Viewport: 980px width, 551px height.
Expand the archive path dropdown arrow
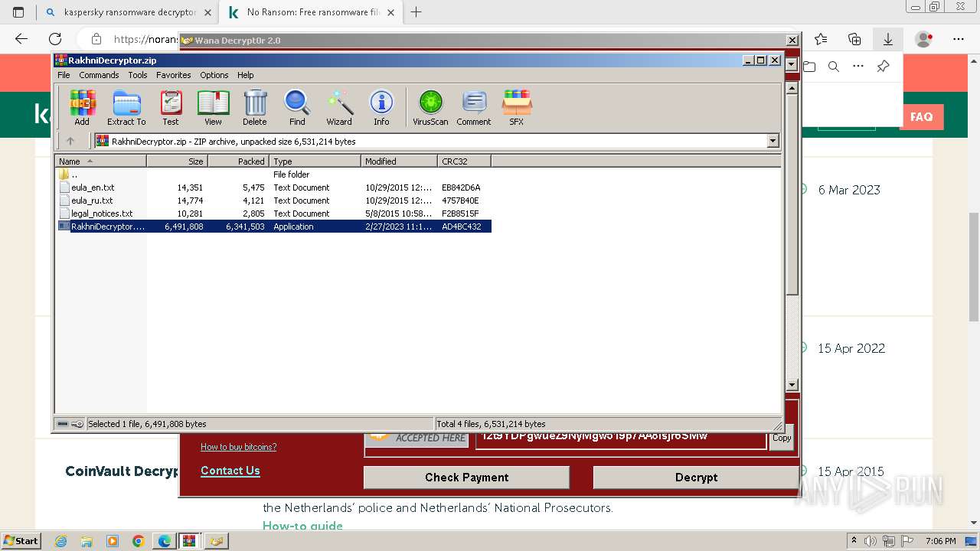tap(773, 141)
